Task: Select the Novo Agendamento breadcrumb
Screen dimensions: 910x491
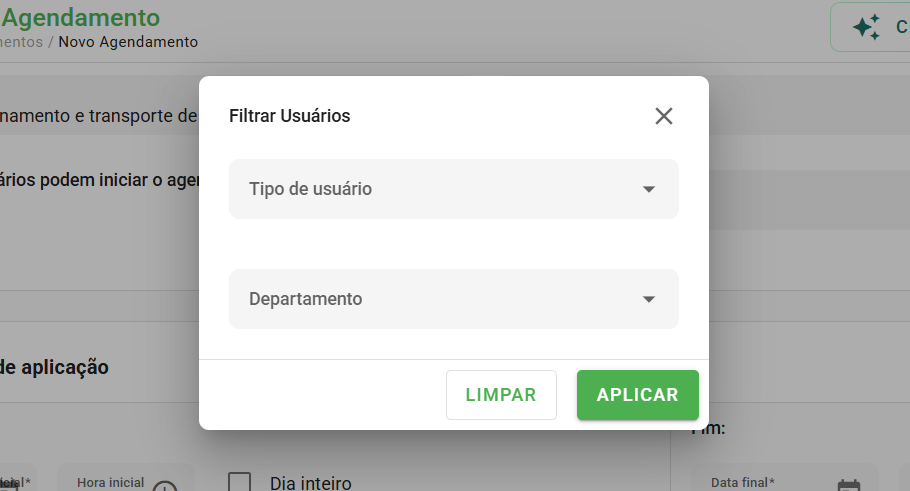Action: tap(128, 42)
